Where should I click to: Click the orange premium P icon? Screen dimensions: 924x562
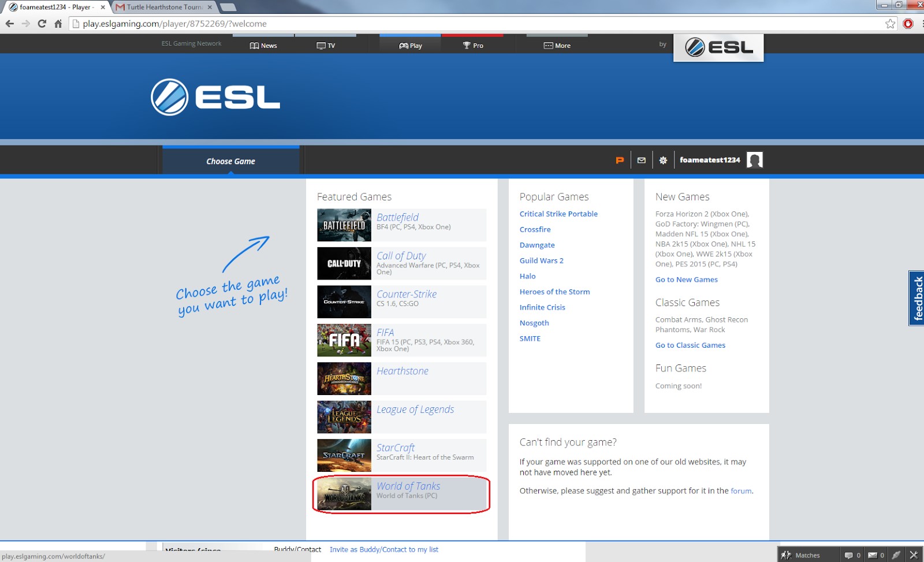[620, 160]
